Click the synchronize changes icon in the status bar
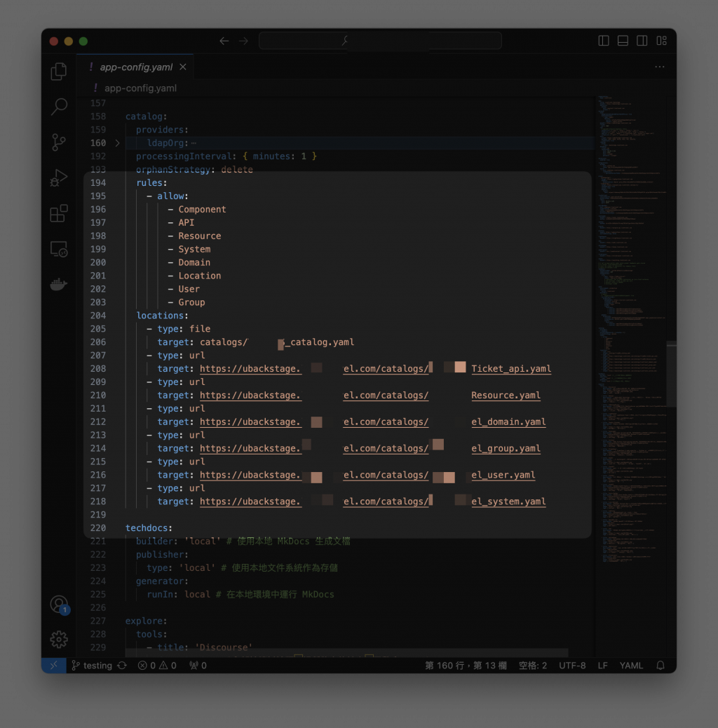Screen dimensions: 718x728 [x=122, y=666]
